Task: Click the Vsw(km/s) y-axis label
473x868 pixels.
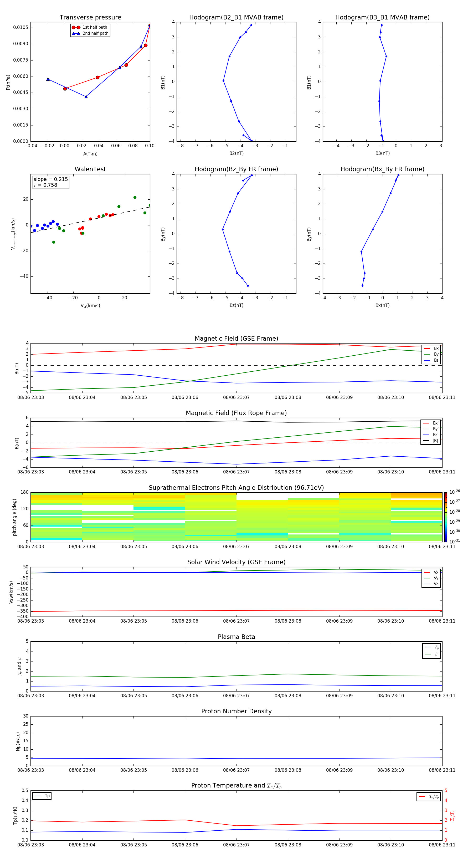Action: [11, 592]
